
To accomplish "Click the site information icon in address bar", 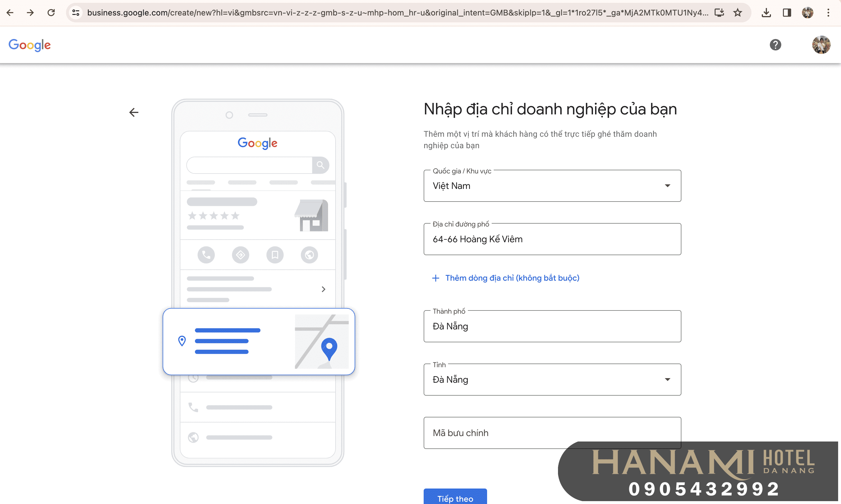I will [x=75, y=13].
